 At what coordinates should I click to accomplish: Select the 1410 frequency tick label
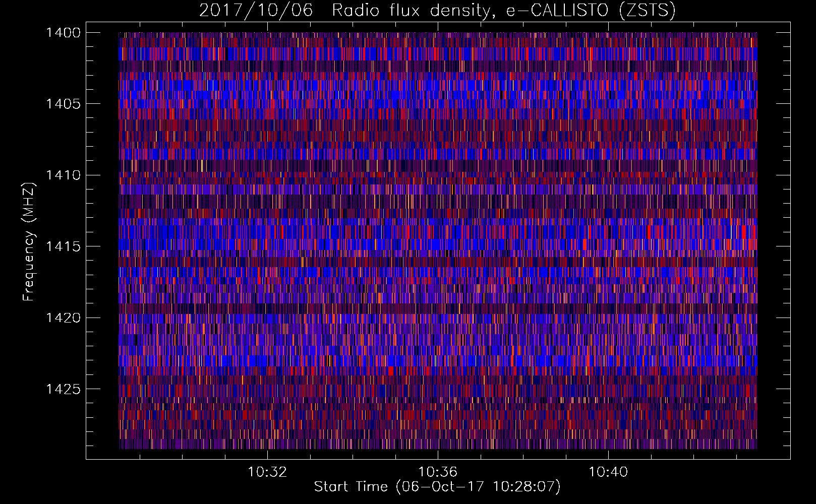click(x=63, y=175)
